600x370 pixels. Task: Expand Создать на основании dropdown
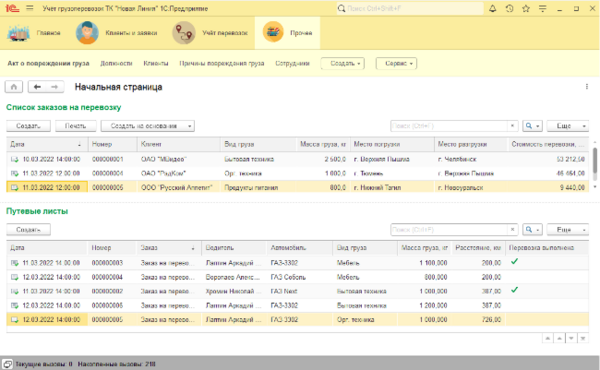click(x=148, y=126)
